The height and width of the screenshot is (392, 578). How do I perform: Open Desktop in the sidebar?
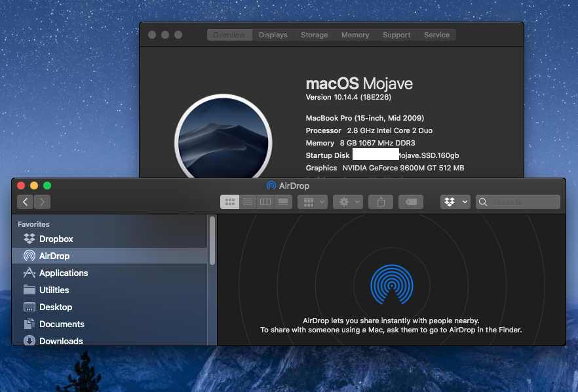109,307
